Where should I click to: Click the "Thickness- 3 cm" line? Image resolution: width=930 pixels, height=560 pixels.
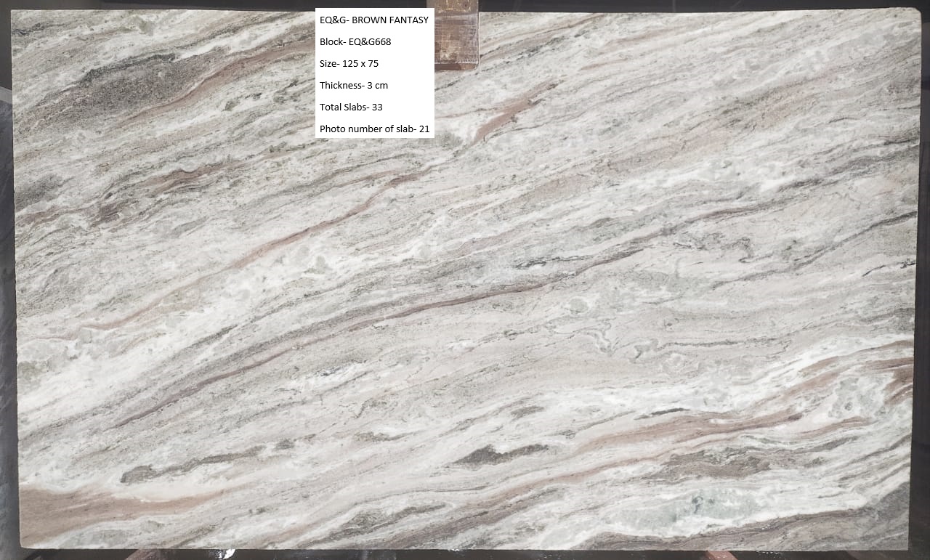coord(354,86)
